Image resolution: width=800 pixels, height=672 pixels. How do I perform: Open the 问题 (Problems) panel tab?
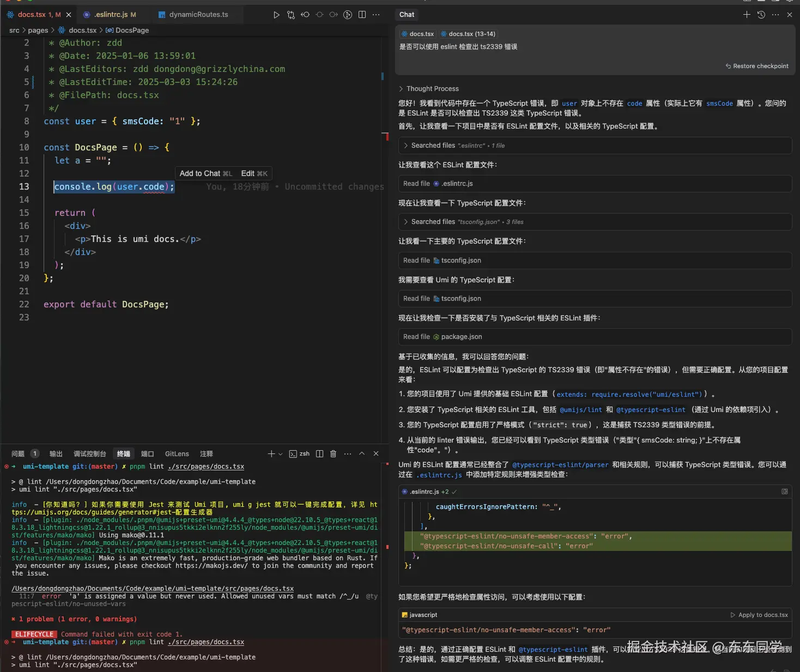25,453
